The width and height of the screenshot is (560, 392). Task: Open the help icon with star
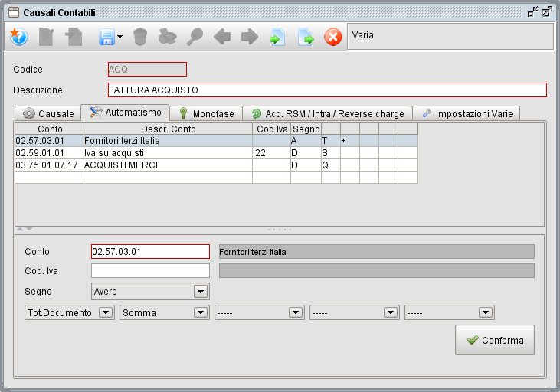tap(18, 37)
